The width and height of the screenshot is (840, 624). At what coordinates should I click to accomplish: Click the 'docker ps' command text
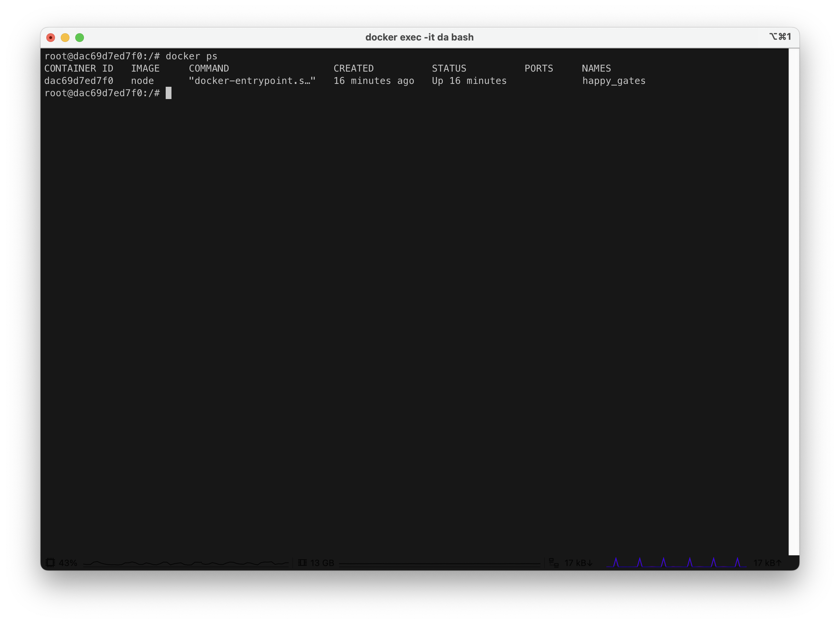click(x=191, y=56)
